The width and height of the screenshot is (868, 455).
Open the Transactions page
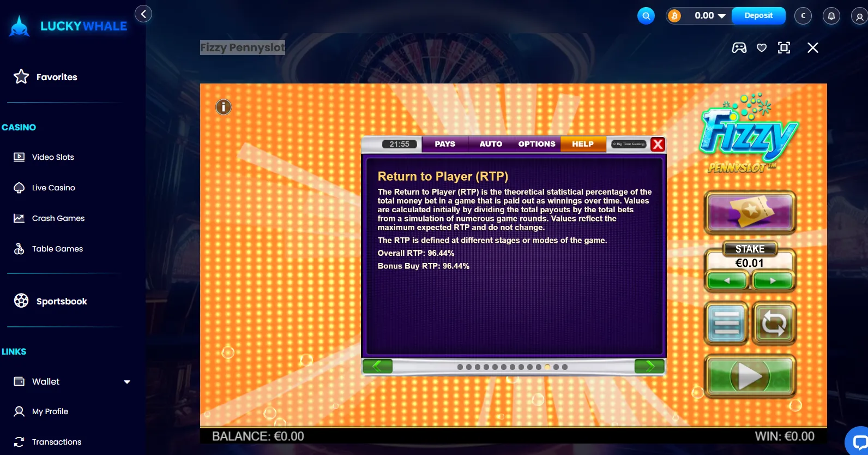47,442
